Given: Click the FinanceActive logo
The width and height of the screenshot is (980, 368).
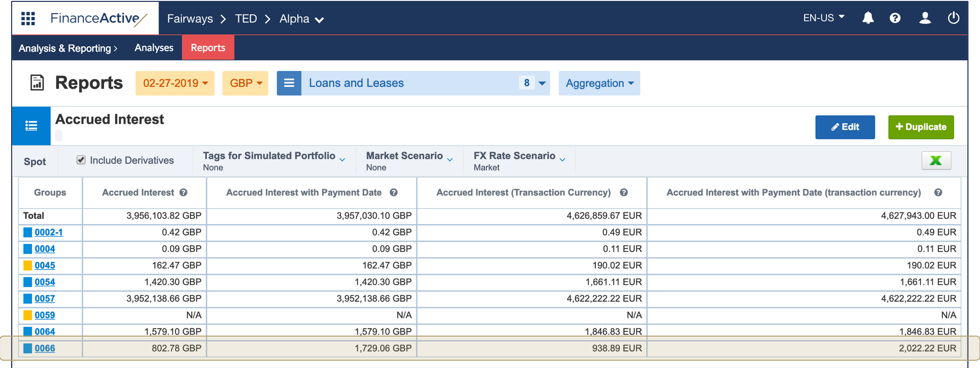Looking at the screenshot, I should (x=99, y=18).
